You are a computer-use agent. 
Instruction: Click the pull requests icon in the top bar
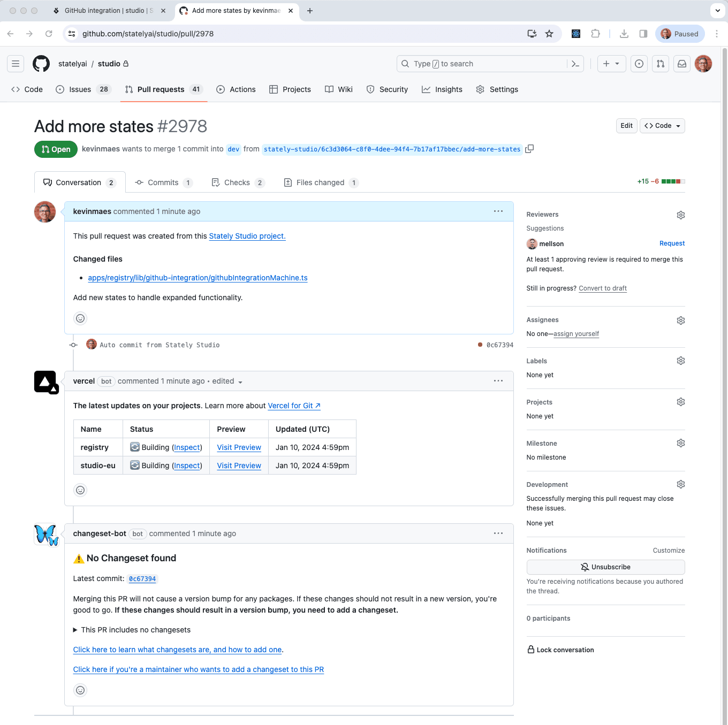point(660,63)
